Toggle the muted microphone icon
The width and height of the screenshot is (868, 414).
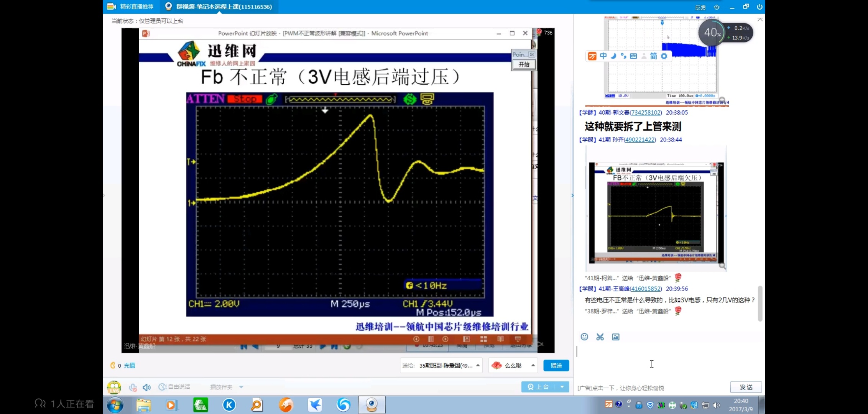click(133, 387)
